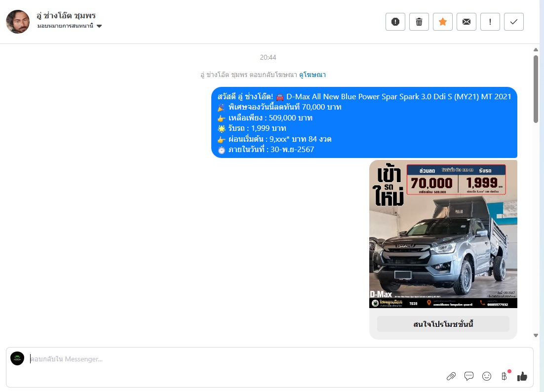Open the assign conversation dropdown arrow
The image size is (544, 392).
(x=99, y=26)
